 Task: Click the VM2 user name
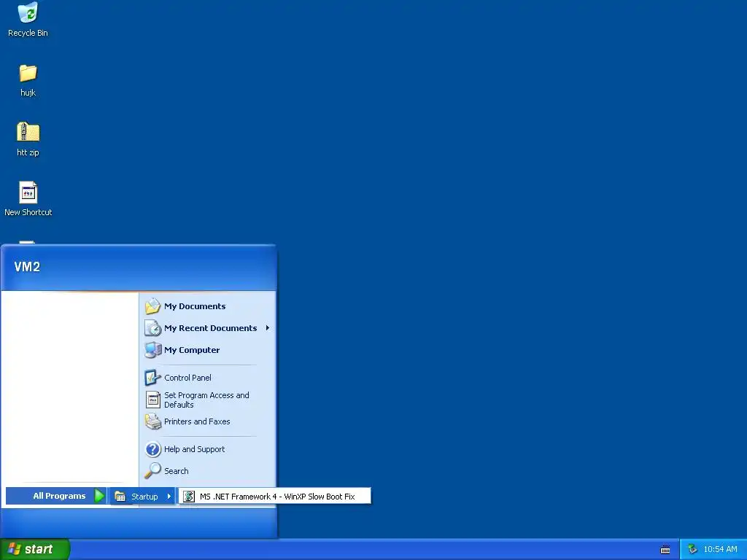(27, 267)
